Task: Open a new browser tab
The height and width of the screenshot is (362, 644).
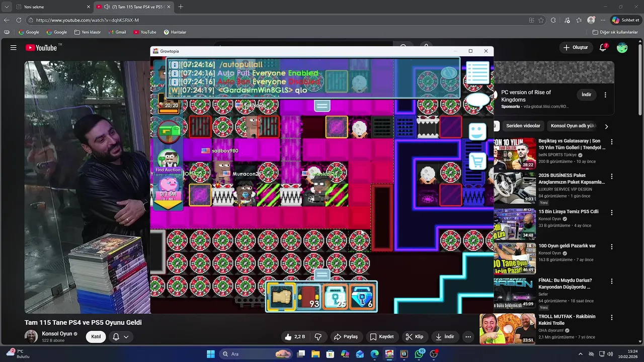Action: (x=181, y=7)
